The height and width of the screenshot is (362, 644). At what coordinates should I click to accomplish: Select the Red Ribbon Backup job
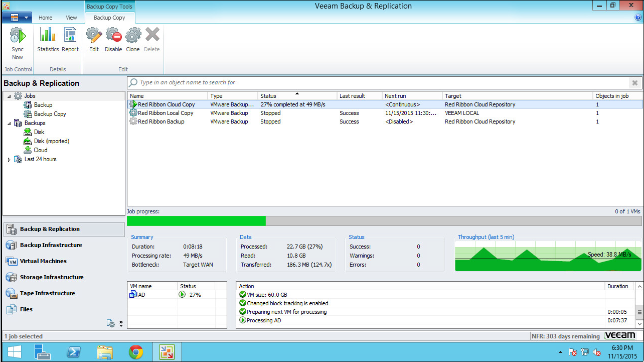click(385, 122)
